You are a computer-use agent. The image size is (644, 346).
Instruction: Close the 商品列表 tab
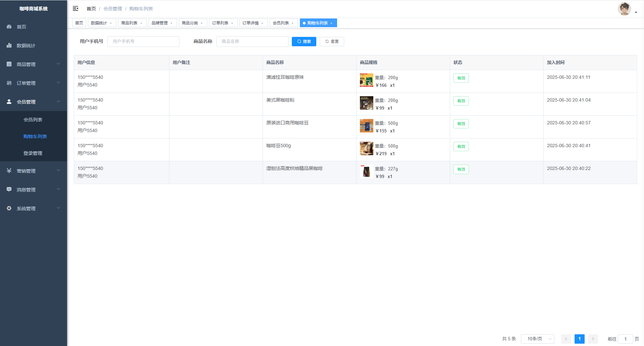[141, 23]
